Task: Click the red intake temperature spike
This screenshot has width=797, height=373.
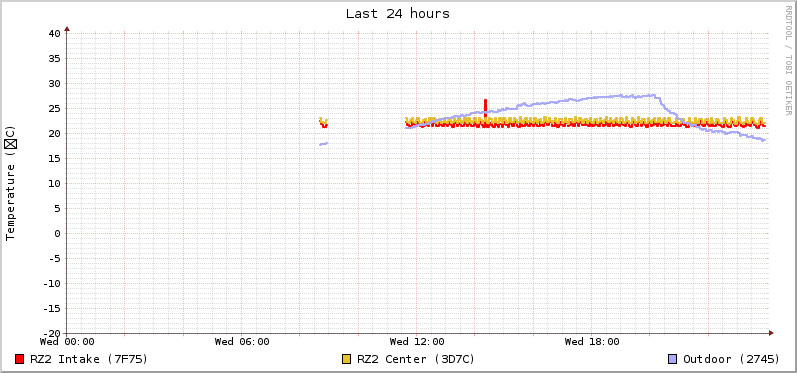Action: click(485, 108)
